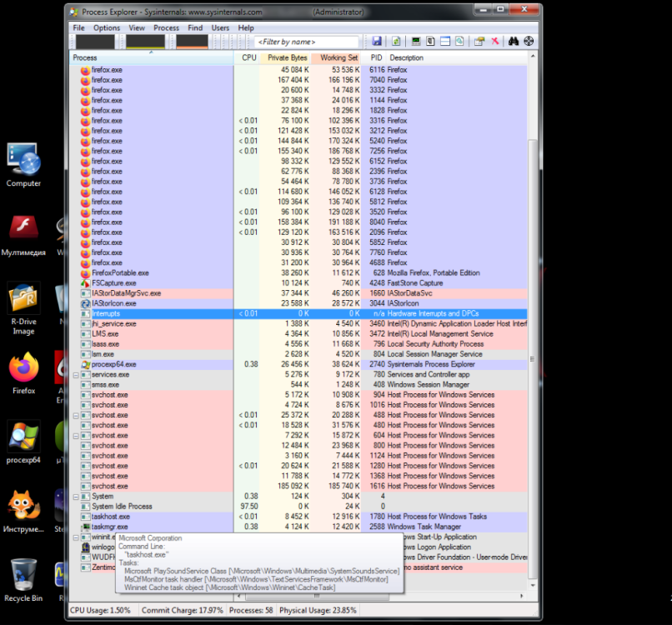Image resolution: width=672 pixels, height=625 pixels.
Task: Open System Information via the toolbar monitor icon
Action: pyautogui.click(x=416, y=41)
